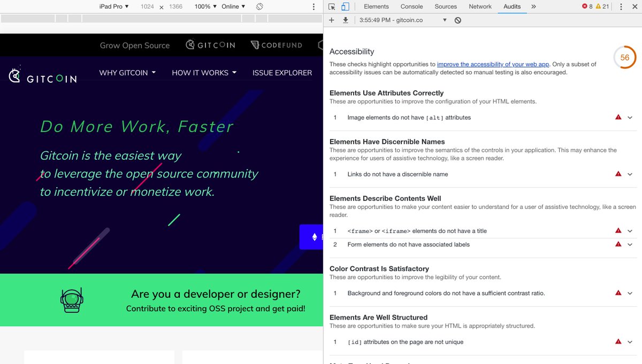
Task: Download the audit report
Action: (x=346, y=20)
